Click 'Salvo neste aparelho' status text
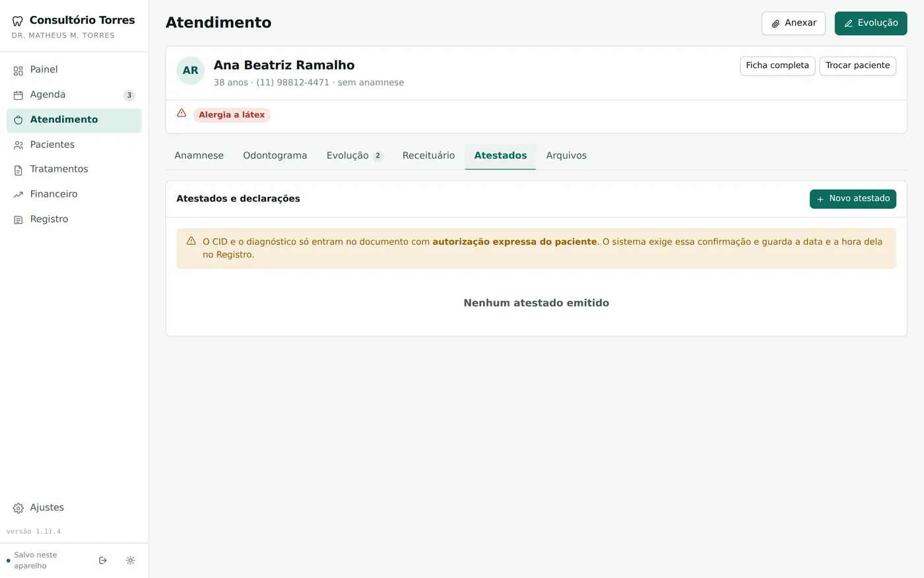The width and height of the screenshot is (924, 578). coord(36,560)
